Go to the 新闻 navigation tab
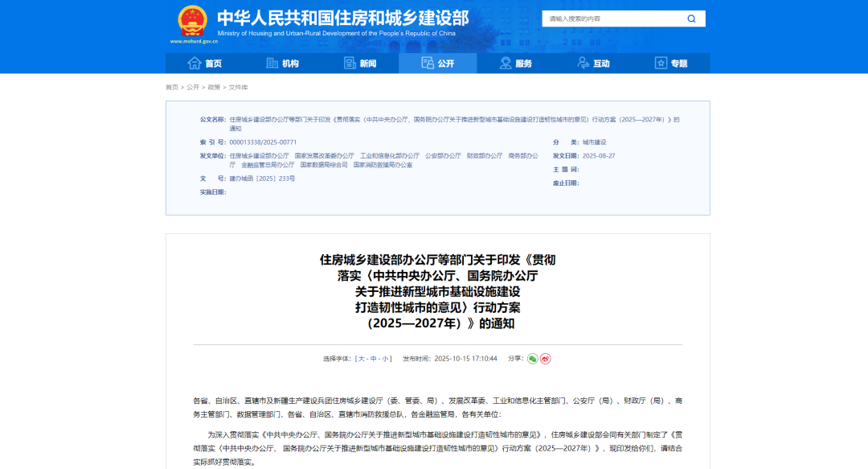Image resolution: width=868 pixels, height=469 pixels. click(368, 64)
